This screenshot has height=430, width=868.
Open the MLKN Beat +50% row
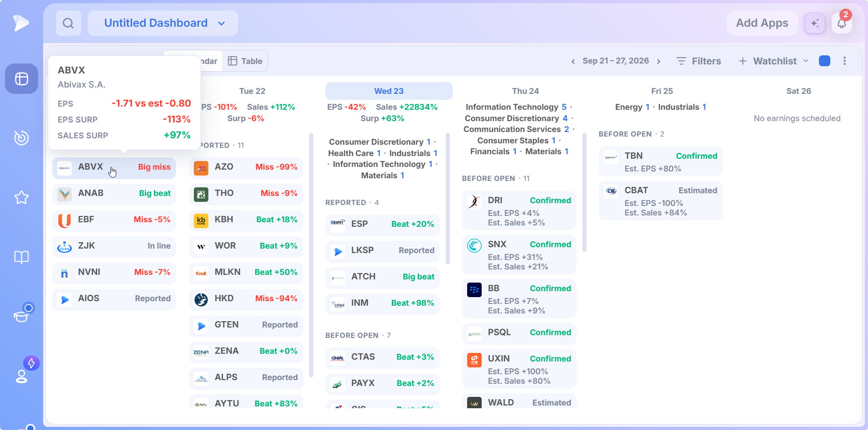pyautogui.click(x=246, y=274)
